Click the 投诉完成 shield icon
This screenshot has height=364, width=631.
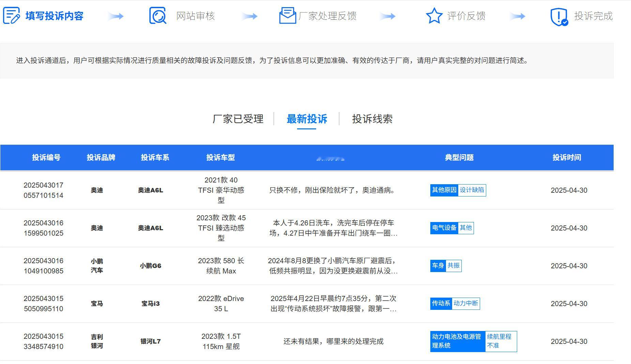559,17
